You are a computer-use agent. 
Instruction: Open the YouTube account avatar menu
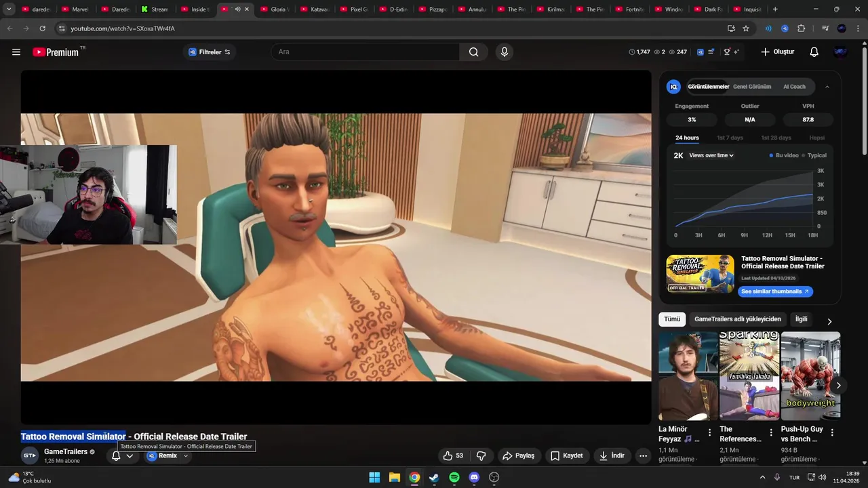(841, 52)
